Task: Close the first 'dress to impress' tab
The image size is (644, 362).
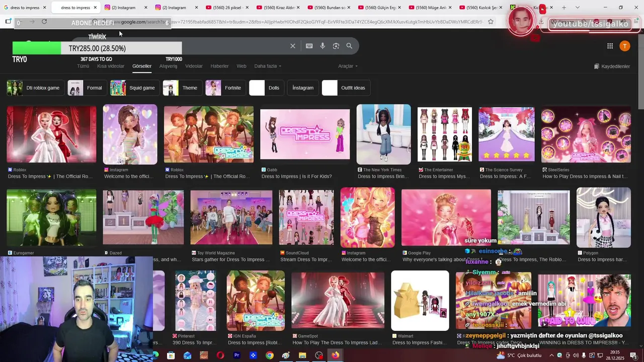Action: (x=44, y=8)
